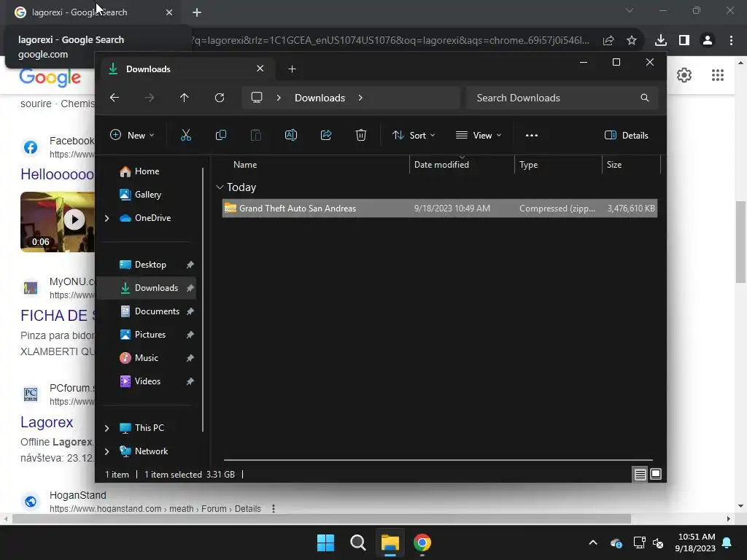Open taskbar Search magnifier
Image resolution: width=747 pixels, height=560 pixels.
357,542
